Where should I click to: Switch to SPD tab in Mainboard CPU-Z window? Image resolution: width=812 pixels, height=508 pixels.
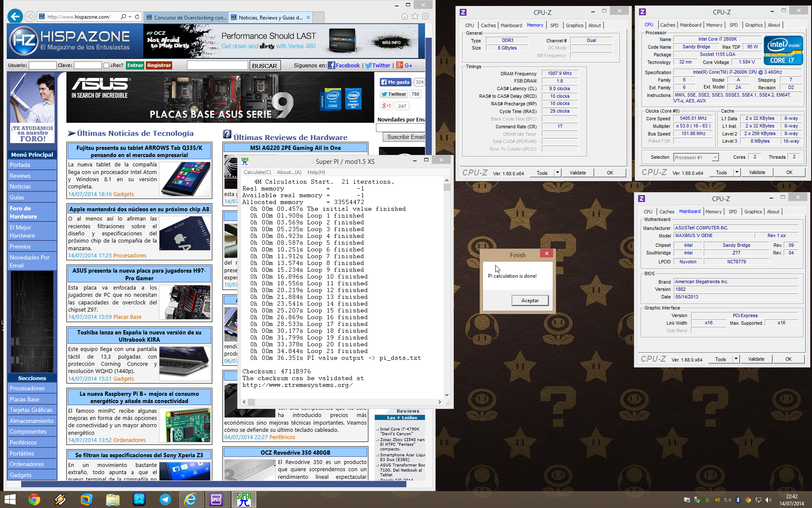(732, 212)
